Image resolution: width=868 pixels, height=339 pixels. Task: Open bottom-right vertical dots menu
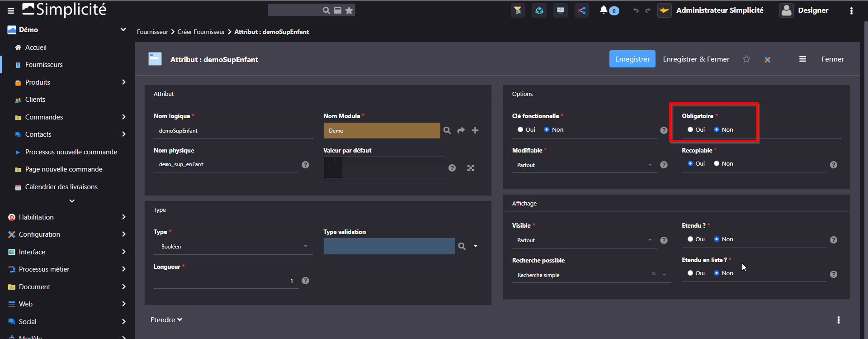coord(839,320)
